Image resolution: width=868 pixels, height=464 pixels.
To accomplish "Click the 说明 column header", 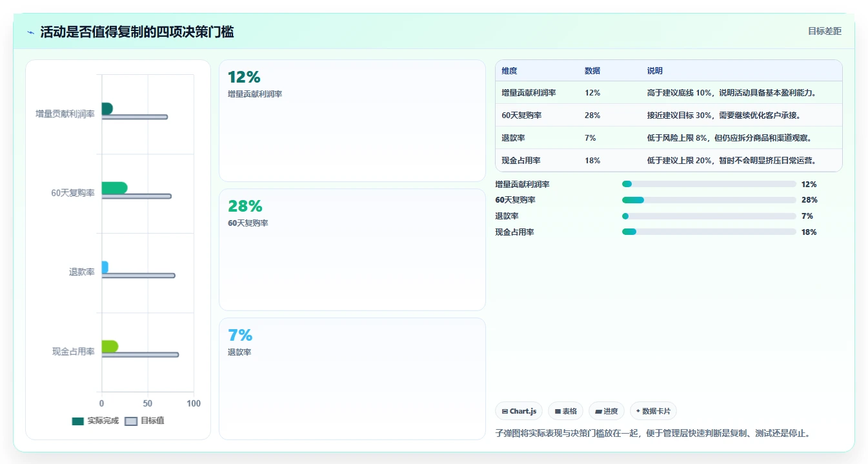I will coord(655,71).
